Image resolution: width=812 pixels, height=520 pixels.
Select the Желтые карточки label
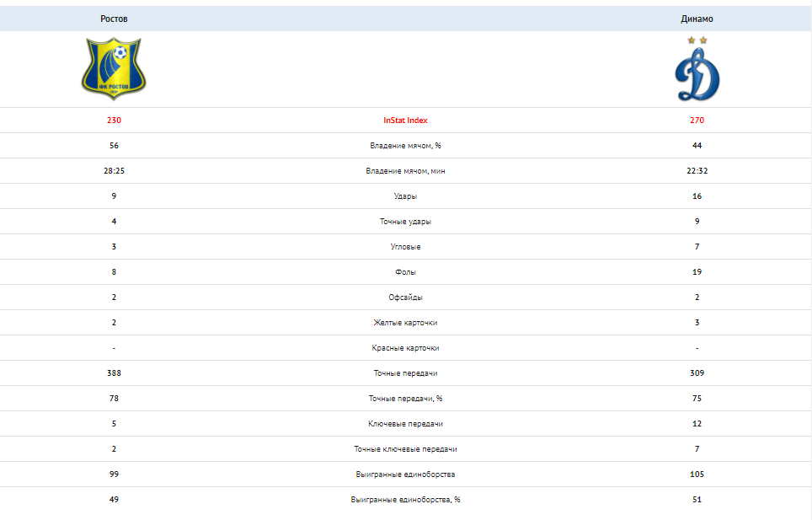click(x=405, y=323)
